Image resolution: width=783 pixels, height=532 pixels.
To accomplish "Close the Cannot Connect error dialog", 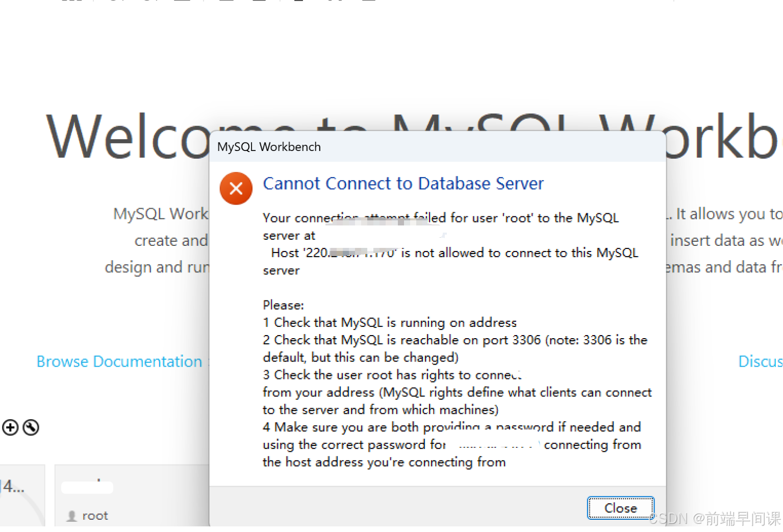I will click(x=620, y=508).
